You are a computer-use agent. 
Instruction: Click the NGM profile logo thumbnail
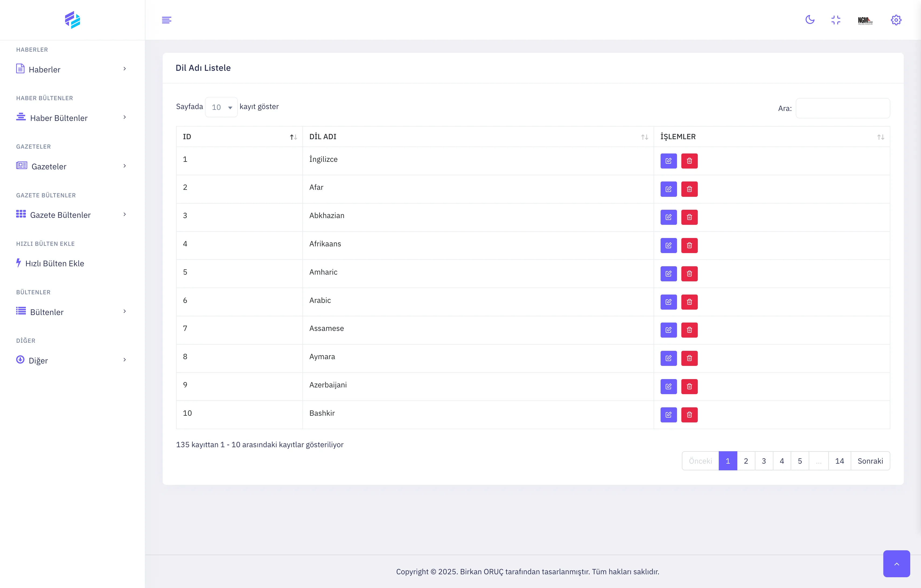[x=865, y=20]
